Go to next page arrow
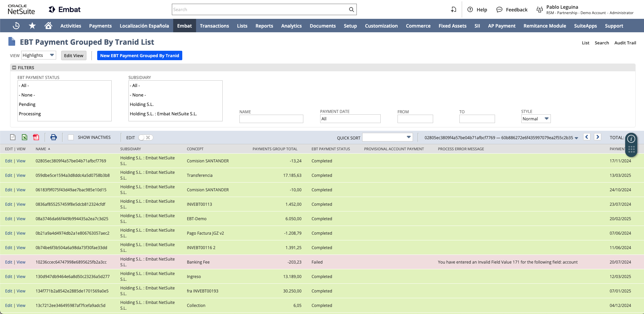Screen dimensions: 644x314 [x=598, y=137]
